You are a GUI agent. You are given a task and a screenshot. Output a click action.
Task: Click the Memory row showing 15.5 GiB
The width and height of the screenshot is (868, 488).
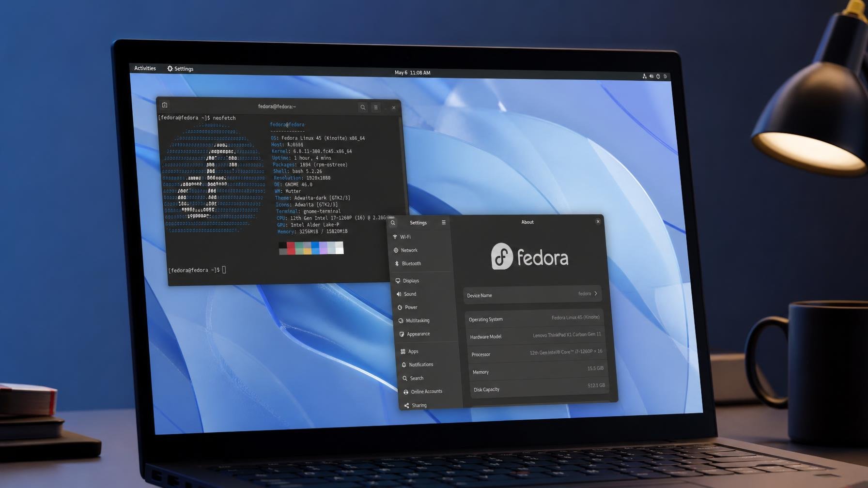pos(538,370)
